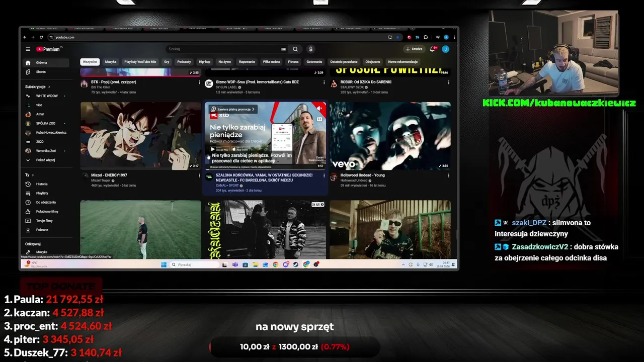644x362 pixels.
Task: Open the YouTube hamburger guide menu
Action: coord(28,49)
